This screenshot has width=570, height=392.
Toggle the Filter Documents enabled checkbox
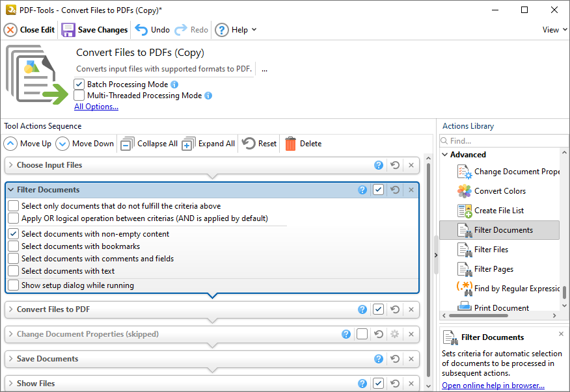point(379,190)
